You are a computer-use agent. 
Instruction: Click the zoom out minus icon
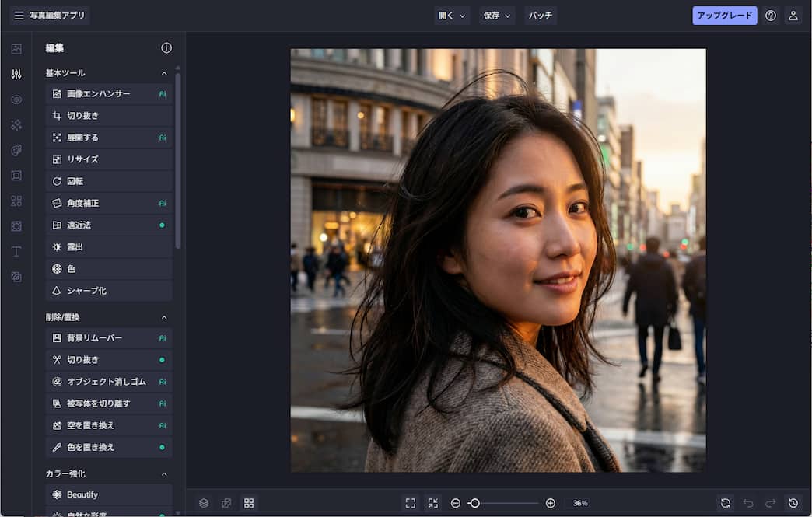[456, 503]
